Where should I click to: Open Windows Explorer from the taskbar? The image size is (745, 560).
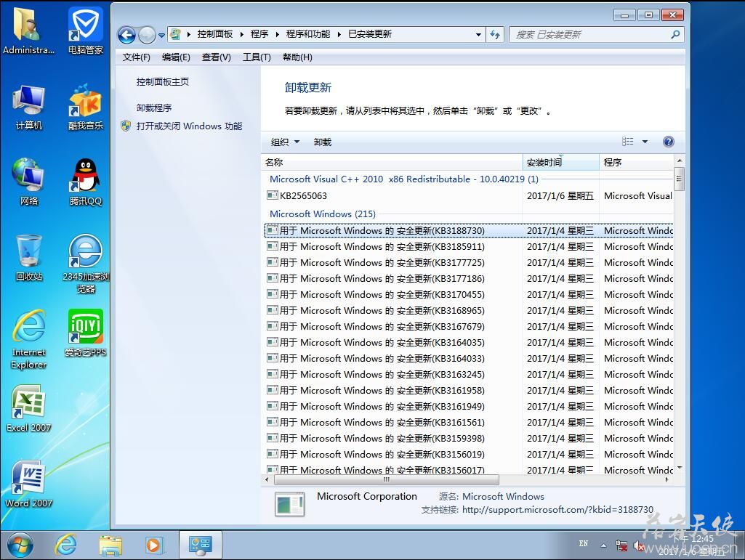110,545
